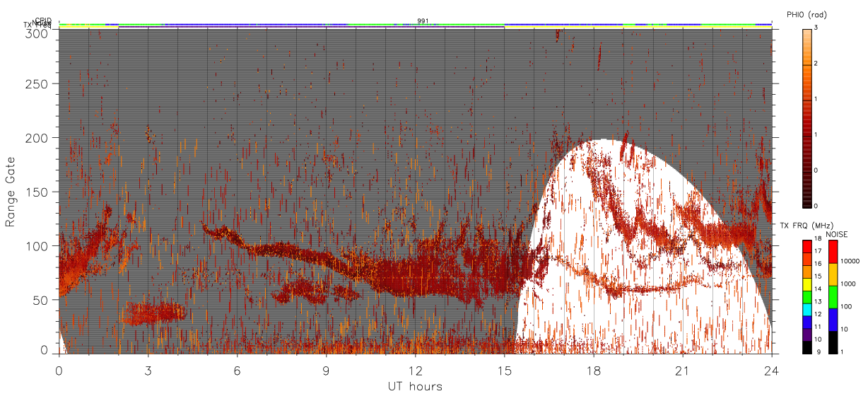Click the 1000 label of the NOISE legend
The width and height of the screenshot is (868, 401).
[x=848, y=284]
